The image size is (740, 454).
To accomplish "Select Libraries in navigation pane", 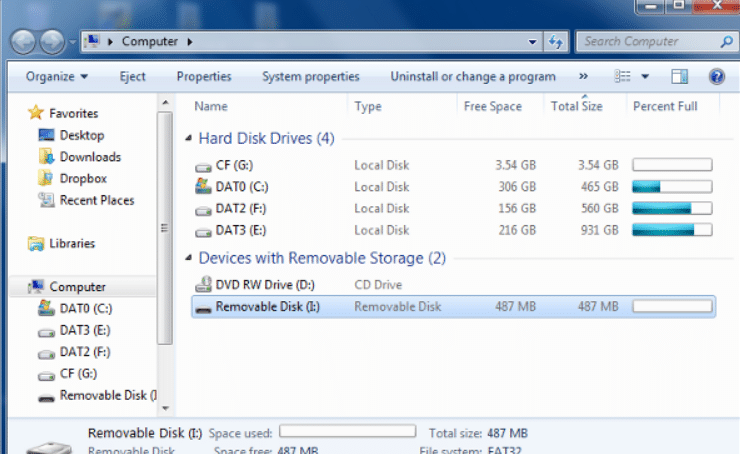I will [72, 244].
